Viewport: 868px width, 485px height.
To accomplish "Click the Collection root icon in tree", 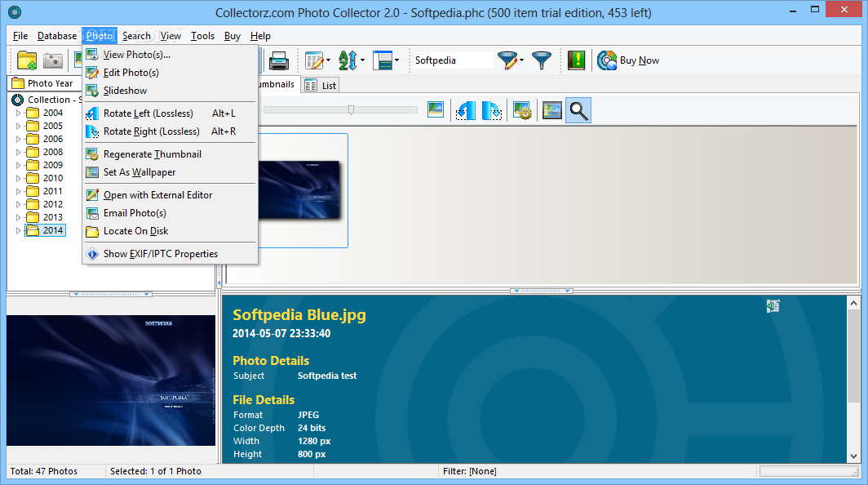I will [x=18, y=100].
